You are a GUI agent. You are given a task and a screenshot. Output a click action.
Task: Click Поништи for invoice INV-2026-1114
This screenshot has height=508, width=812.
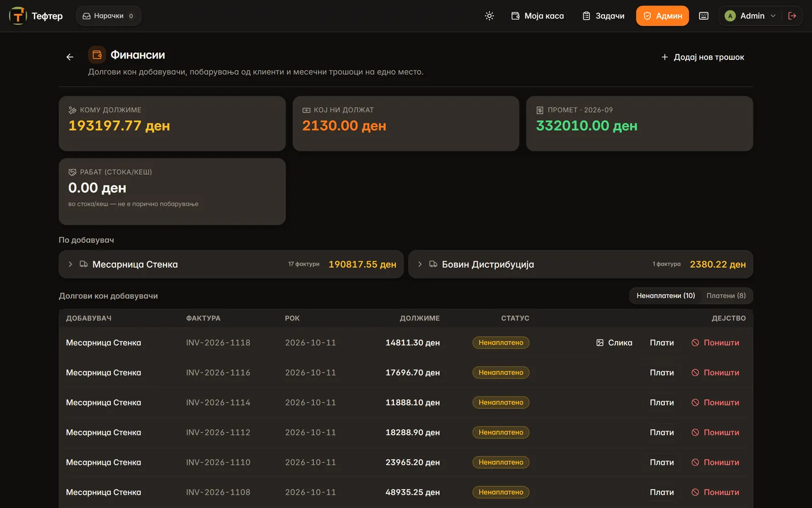[715, 403]
